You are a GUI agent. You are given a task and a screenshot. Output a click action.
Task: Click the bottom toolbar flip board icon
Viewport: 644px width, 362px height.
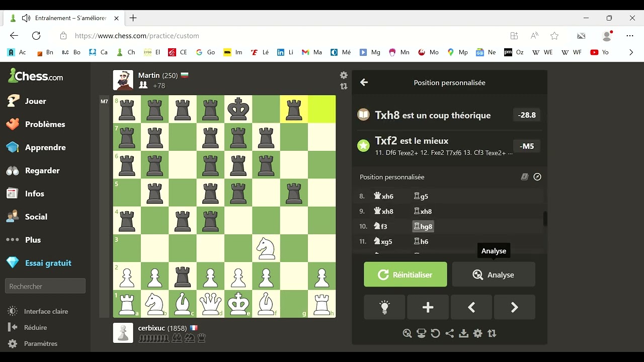tap(492, 333)
